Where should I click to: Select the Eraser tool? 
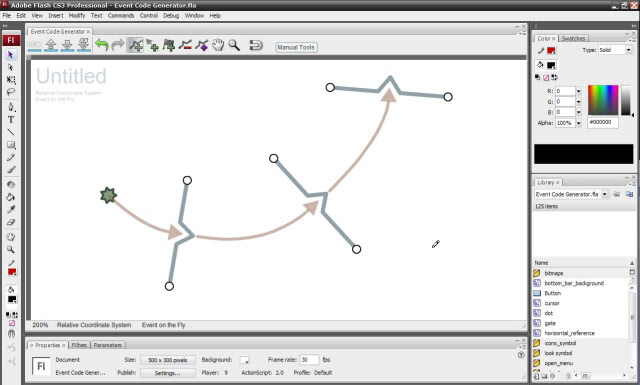[11, 223]
